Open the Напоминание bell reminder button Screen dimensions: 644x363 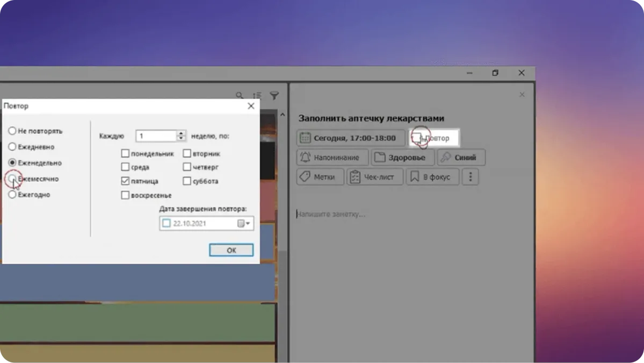point(332,158)
